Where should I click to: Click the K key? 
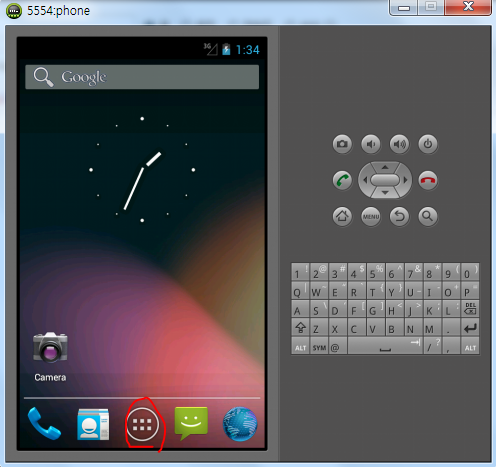[432, 308]
